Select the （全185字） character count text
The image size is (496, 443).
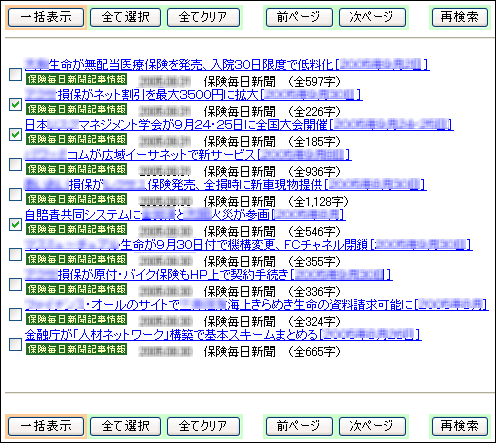[x=314, y=142]
